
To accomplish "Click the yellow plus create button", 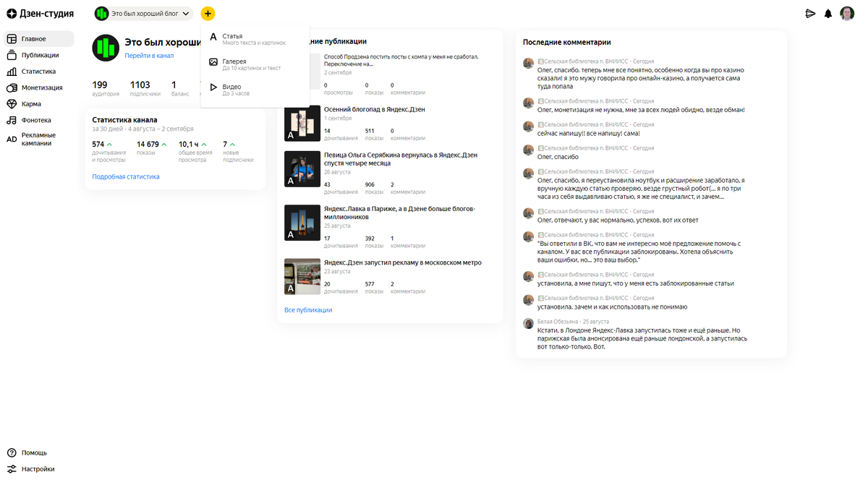I will click(x=208, y=13).
